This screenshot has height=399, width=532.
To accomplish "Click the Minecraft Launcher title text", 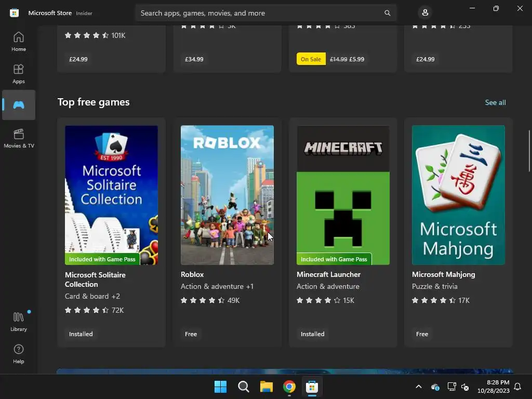I will (x=328, y=274).
